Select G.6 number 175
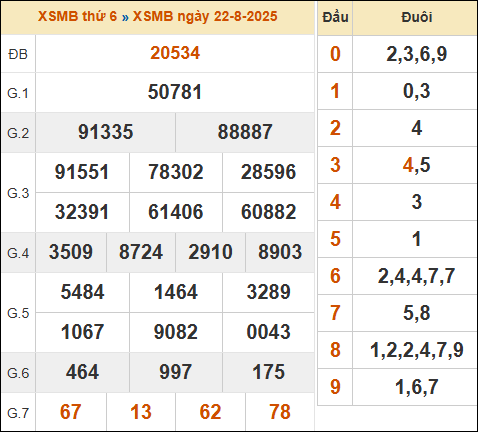 (x=268, y=372)
